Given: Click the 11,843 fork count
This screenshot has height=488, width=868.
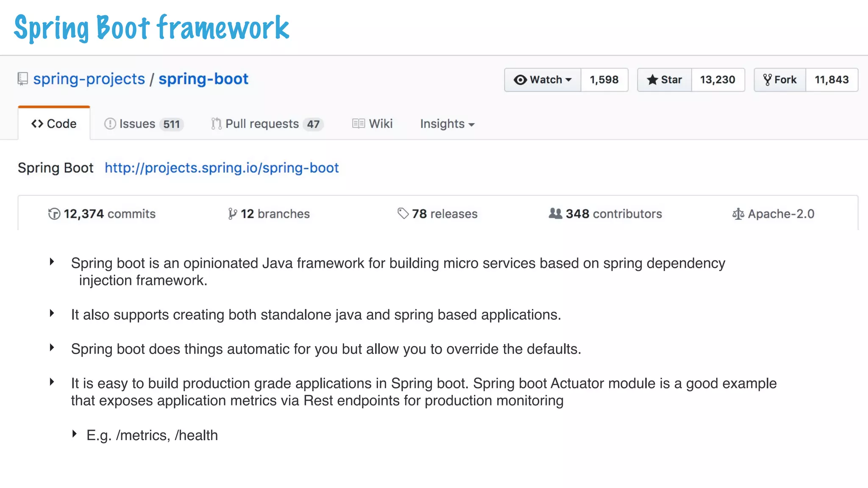Looking at the screenshot, I should pos(832,80).
